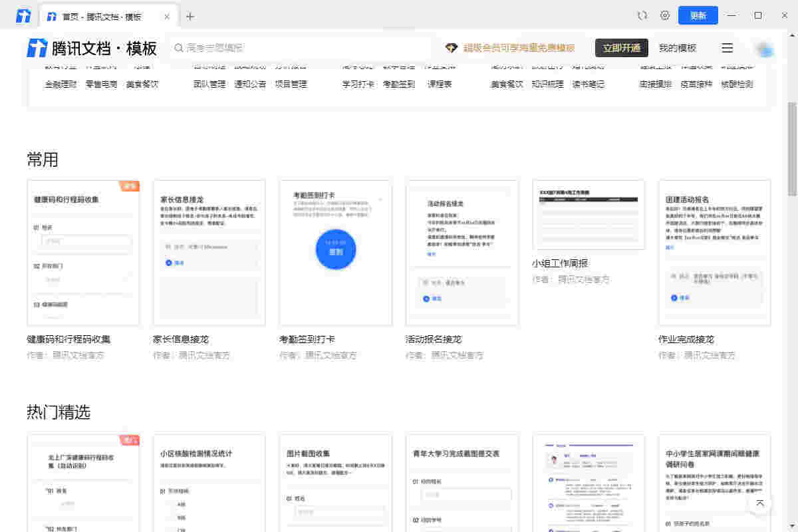Click the back-to-top arrow at bottom right
The image size is (798, 532).
760,504
